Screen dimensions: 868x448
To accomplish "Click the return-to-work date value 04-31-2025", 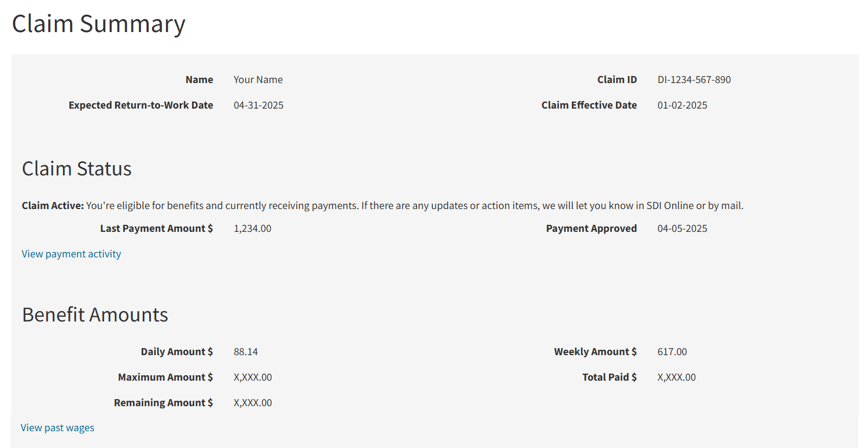I will click(x=258, y=105).
